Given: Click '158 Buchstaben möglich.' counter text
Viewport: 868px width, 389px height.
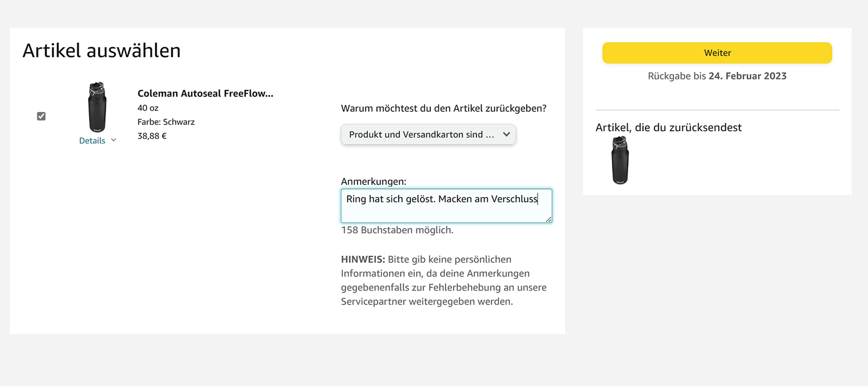Looking at the screenshot, I should tap(397, 230).
